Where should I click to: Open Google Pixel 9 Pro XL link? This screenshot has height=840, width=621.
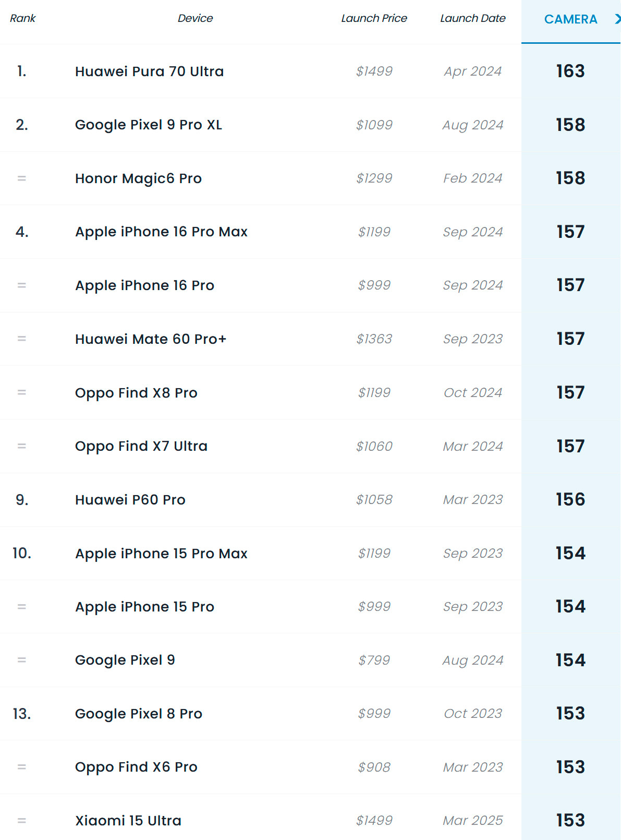point(149,125)
